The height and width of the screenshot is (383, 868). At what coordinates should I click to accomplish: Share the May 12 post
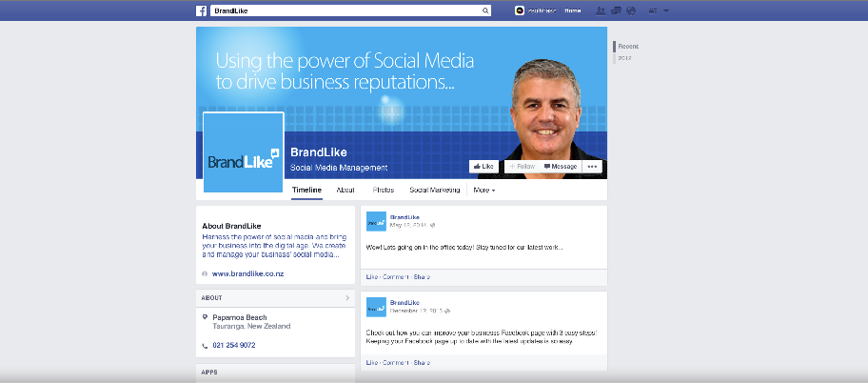tap(422, 277)
